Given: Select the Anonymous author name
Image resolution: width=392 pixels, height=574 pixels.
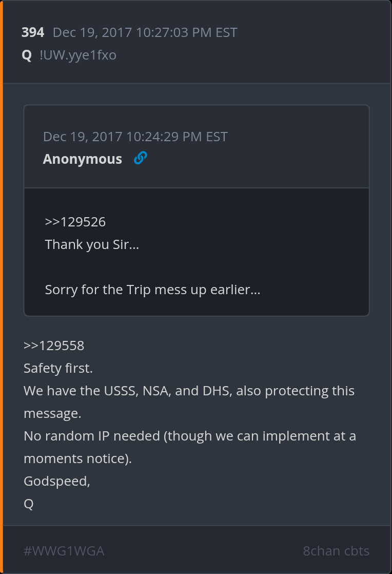Looking at the screenshot, I should coord(83,159).
